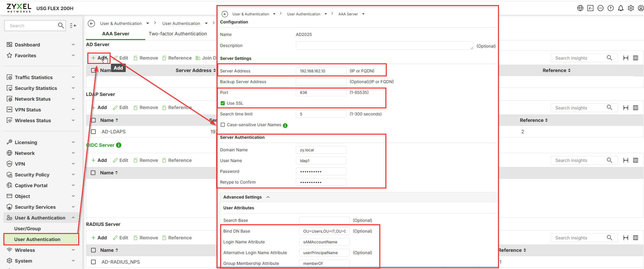
Task: Open the web console icon in header
Action: tap(590, 8)
